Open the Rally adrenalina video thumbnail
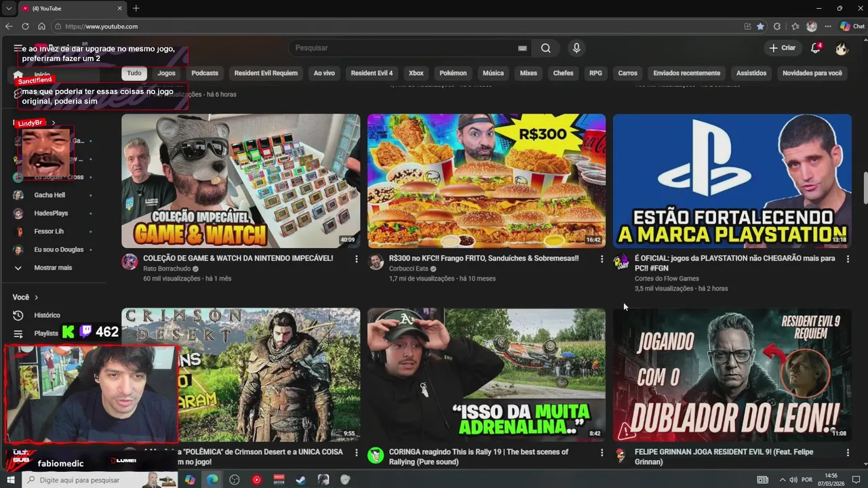Screen dimensions: 868x488 (486, 375)
